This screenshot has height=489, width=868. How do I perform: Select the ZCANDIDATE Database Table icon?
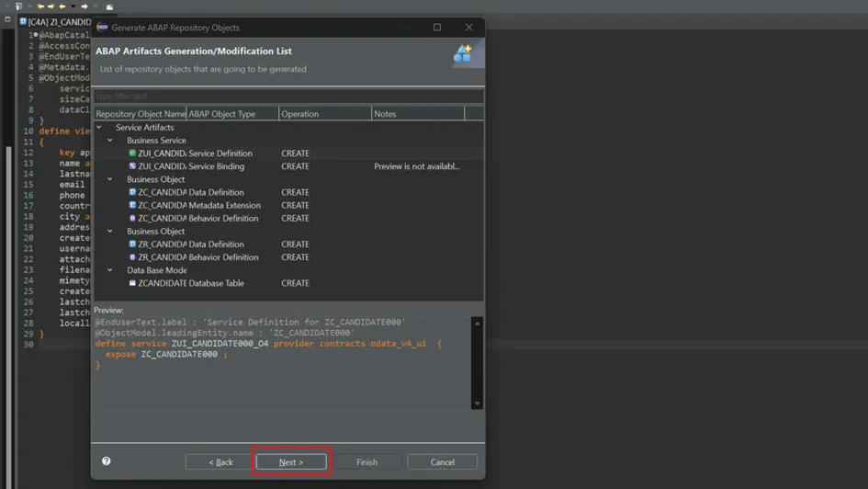point(132,283)
